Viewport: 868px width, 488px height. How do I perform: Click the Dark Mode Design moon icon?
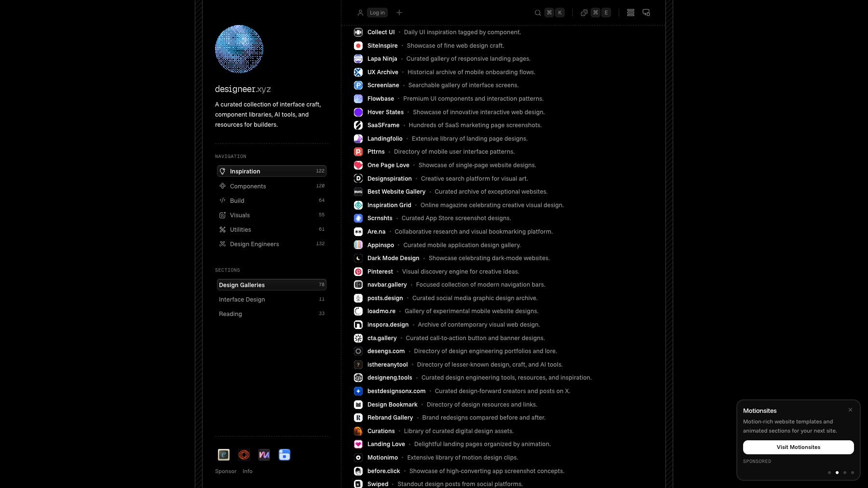[358, 258]
